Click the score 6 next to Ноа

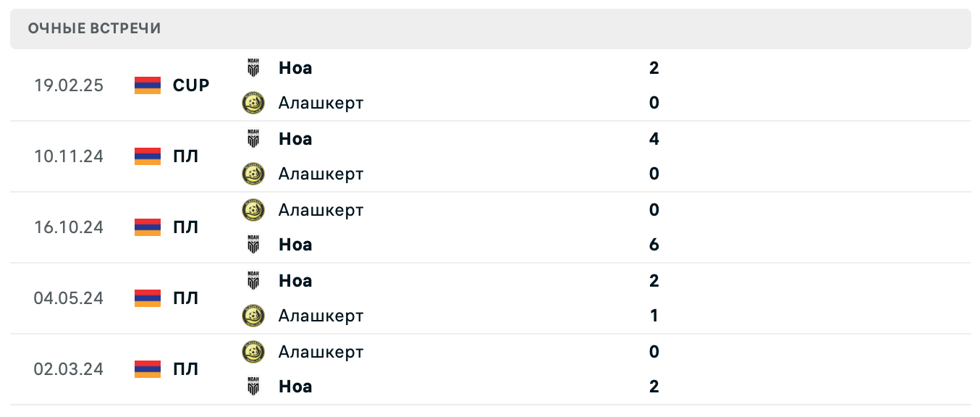[x=654, y=245]
